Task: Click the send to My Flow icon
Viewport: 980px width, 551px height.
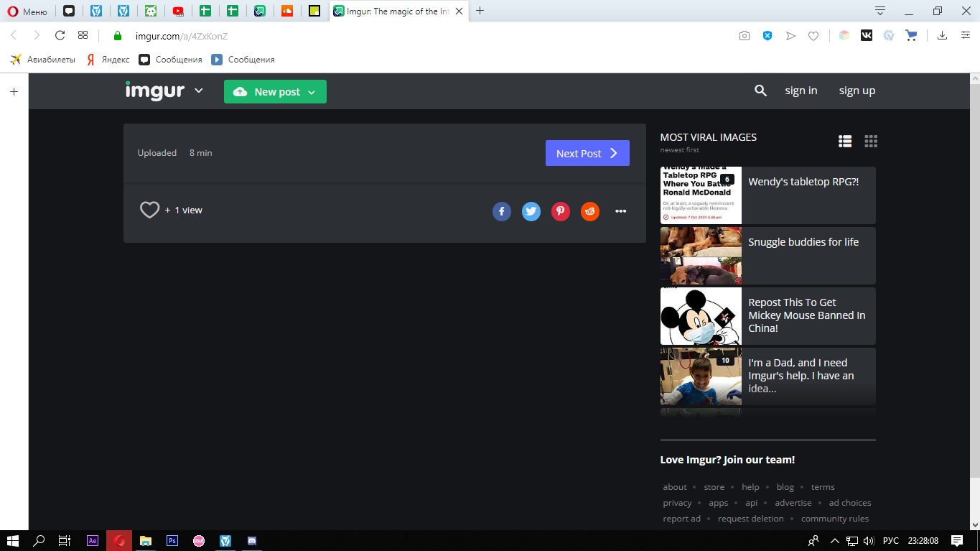Action: (x=790, y=36)
